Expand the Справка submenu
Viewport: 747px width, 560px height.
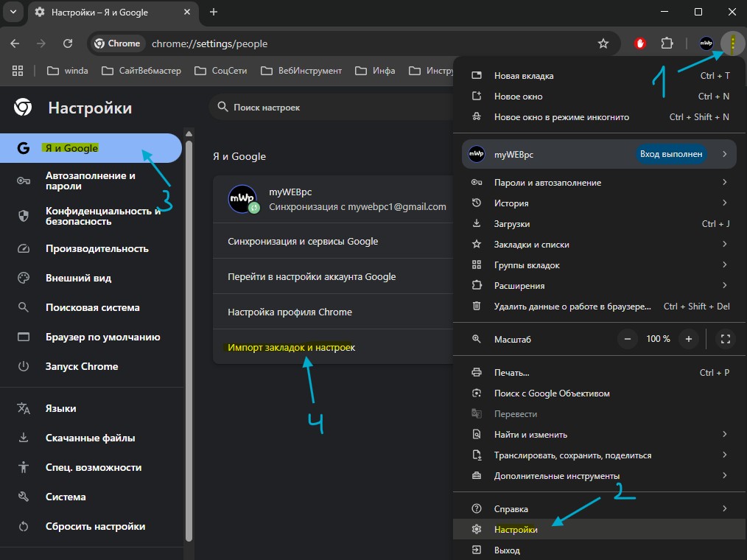point(600,508)
